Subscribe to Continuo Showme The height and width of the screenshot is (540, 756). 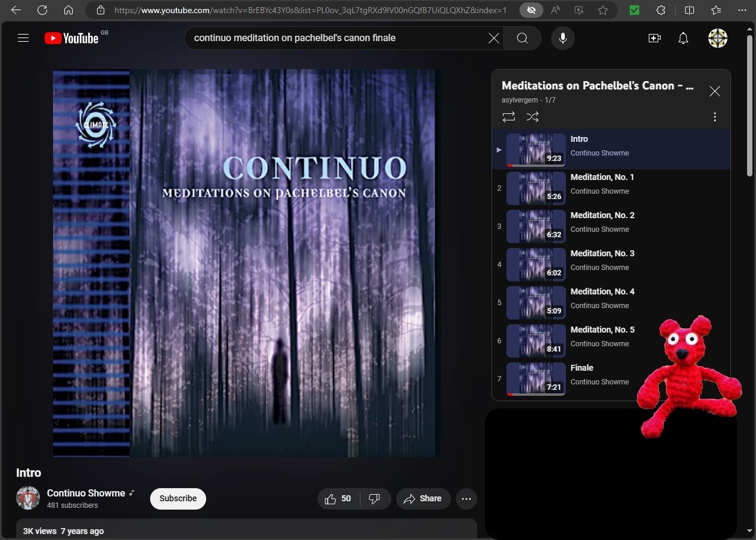pos(178,499)
